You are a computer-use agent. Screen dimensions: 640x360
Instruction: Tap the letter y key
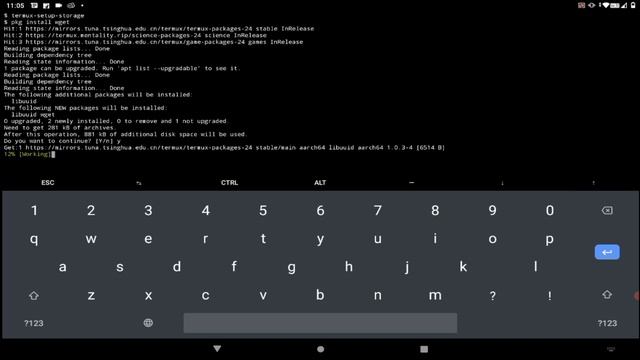(x=320, y=239)
